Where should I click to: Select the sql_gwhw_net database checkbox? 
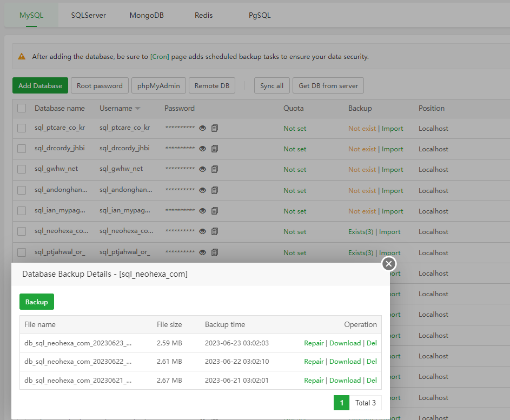coord(22,170)
